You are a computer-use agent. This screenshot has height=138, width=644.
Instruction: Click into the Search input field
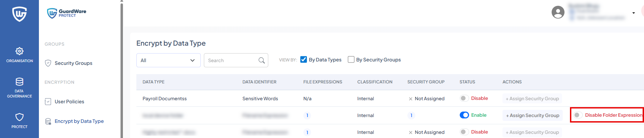click(x=231, y=60)
